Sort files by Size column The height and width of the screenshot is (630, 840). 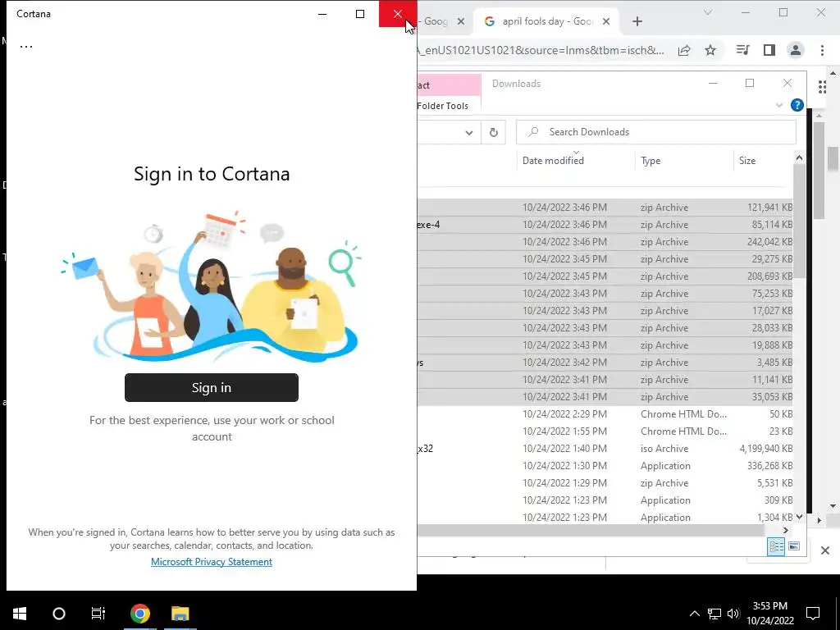click(x=764, y=160)
